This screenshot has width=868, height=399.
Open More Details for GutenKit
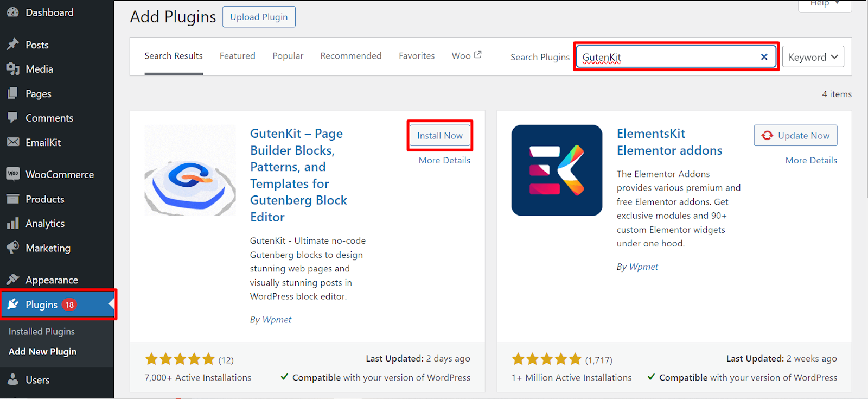tap(444, 160)
